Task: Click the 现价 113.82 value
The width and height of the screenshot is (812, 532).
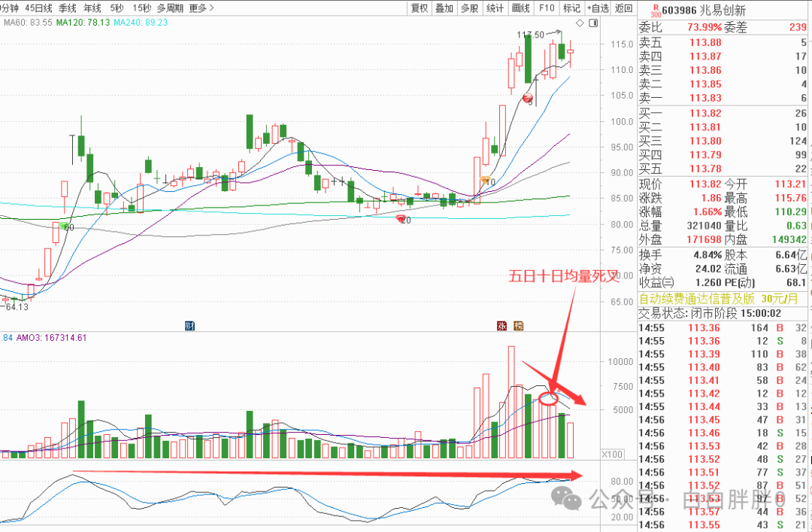Action: coord(705,184)
